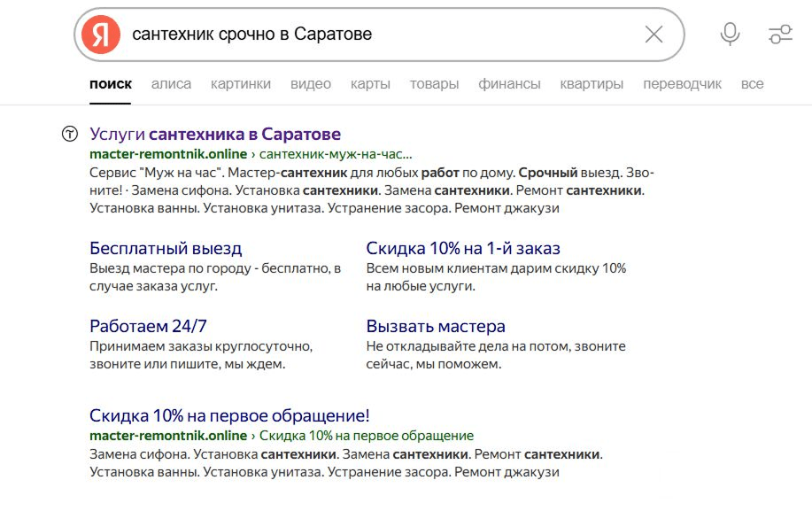Open sitelink Работаем 24/7
Image resolution: width=812 pixels, height=511 pixels.
148,326
